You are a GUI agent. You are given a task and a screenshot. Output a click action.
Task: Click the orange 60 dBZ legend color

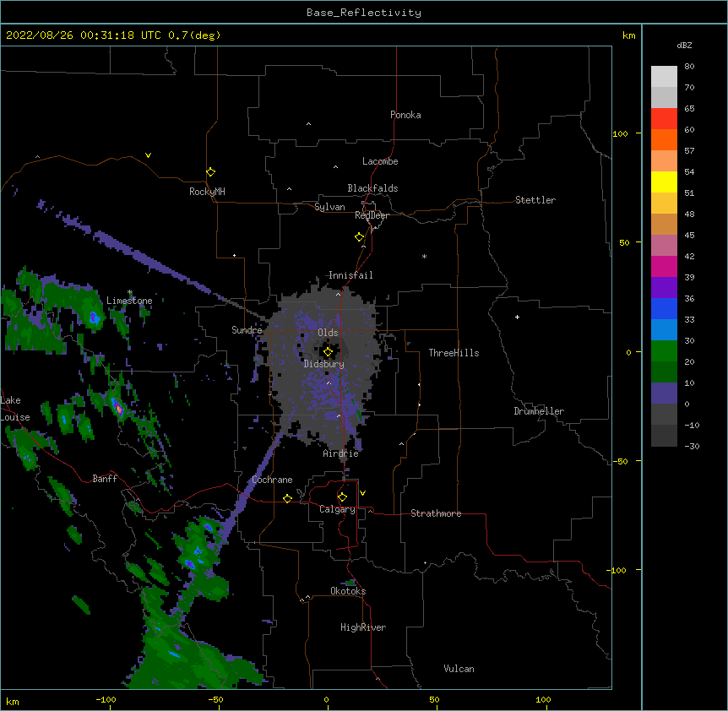(664, 139)
